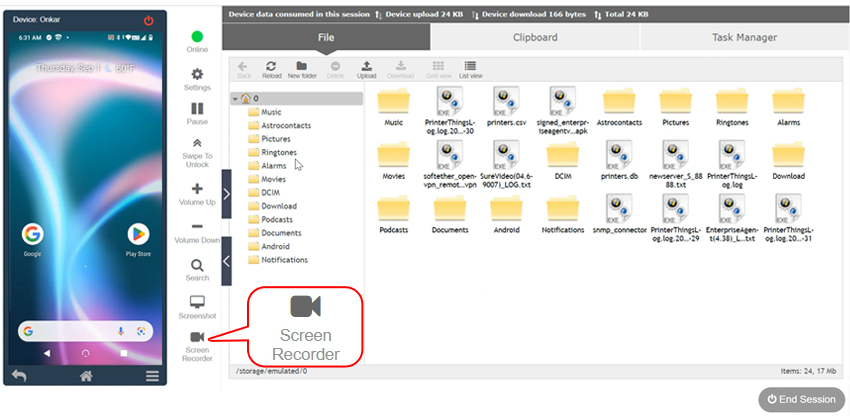Switch to Grid view
This screenshot has height=418, width=850.
point(439,70)
